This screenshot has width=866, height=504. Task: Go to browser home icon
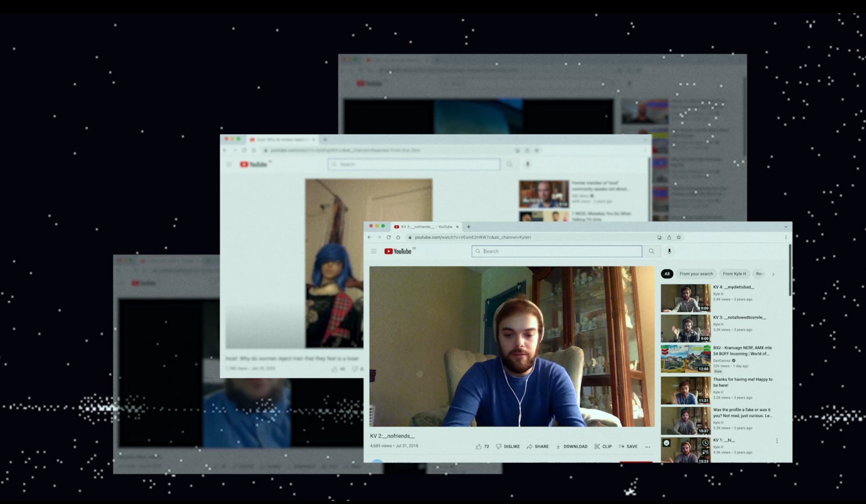click(398, 237)
